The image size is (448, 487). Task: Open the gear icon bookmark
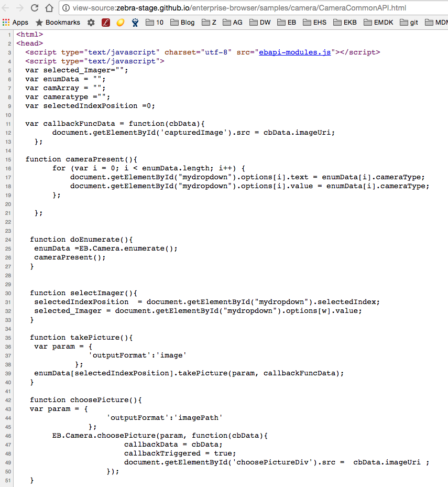pos(91,23)
